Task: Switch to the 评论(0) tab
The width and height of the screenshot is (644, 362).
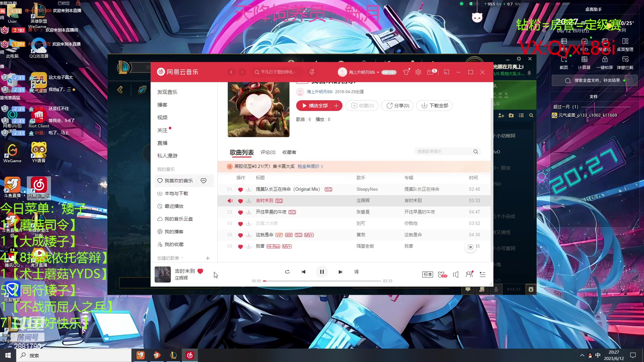Action: (268, 152)
